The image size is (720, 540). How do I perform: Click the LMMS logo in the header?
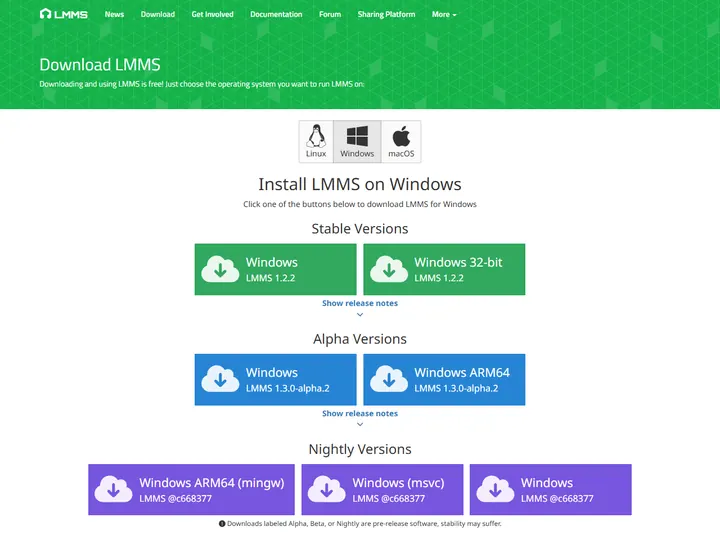tap(63, 14)
